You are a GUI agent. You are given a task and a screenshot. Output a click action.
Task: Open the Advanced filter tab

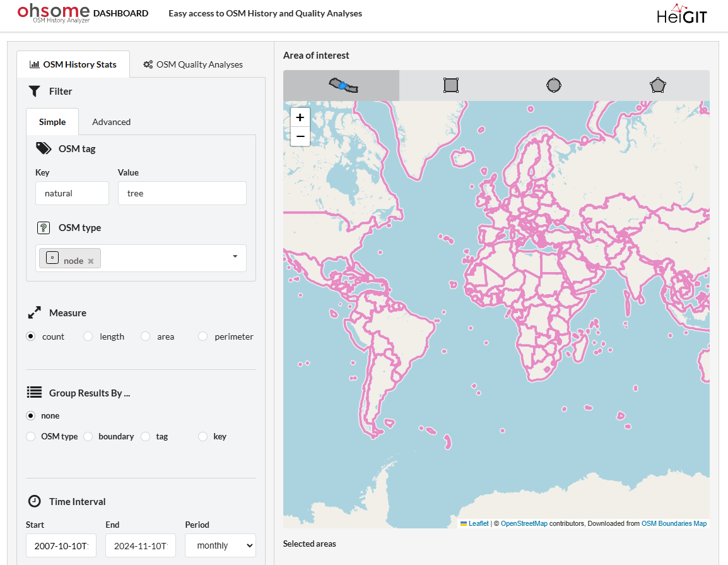point(111,122)
